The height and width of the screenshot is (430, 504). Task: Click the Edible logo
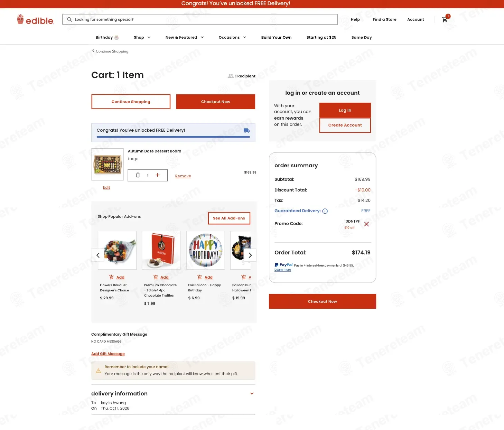[35, 19]
